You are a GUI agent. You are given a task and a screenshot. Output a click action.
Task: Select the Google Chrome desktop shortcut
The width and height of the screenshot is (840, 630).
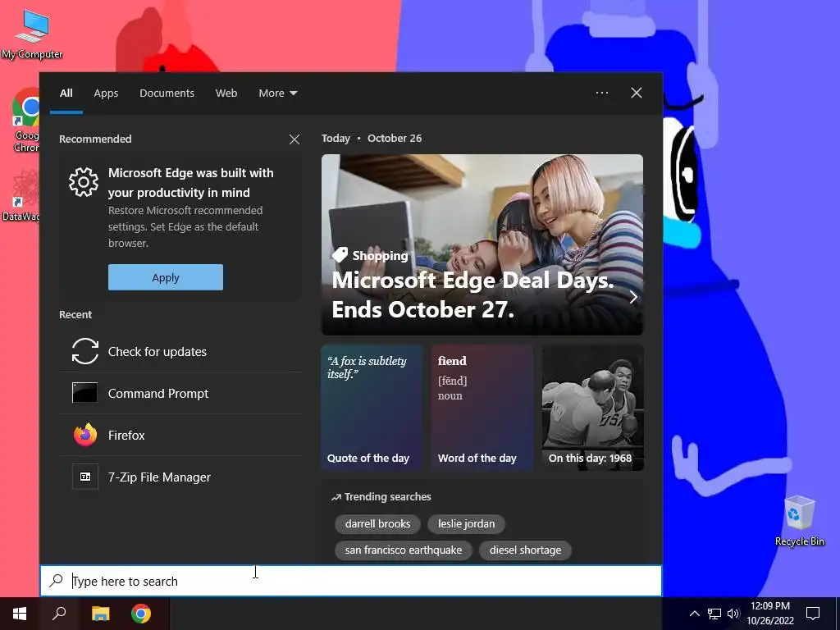coord(25,120)
